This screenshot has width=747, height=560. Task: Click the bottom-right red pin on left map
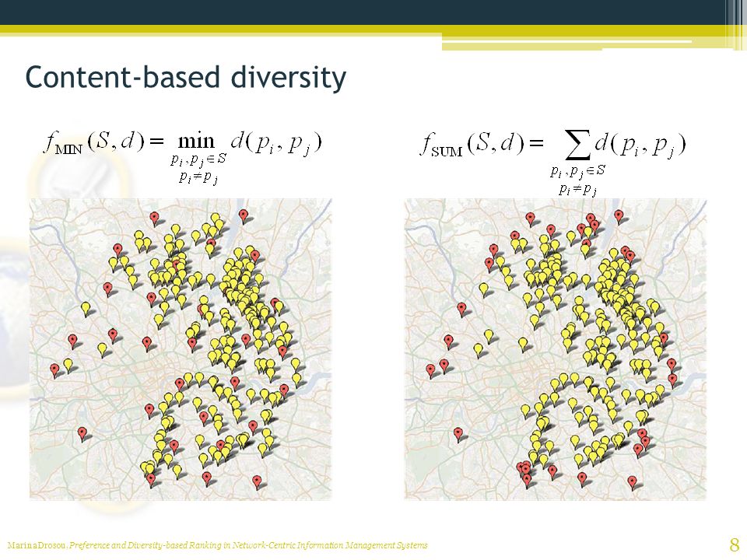257,482
